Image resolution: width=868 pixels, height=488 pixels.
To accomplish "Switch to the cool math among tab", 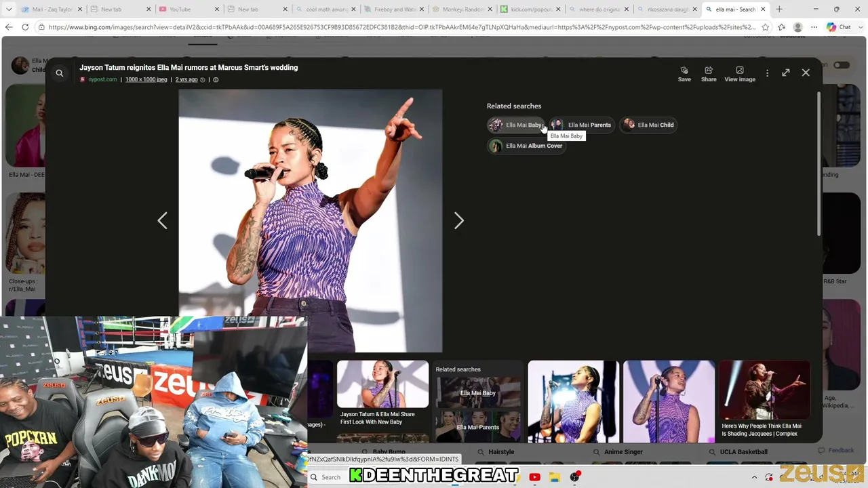I will (325, 9).
